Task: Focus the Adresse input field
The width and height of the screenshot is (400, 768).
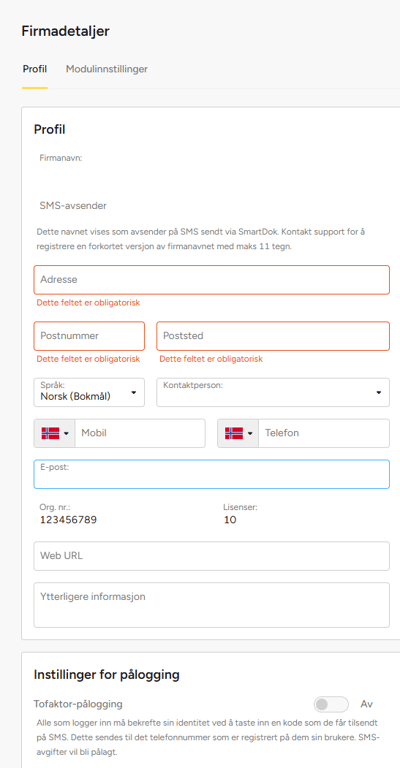Action: coord(212,280)
